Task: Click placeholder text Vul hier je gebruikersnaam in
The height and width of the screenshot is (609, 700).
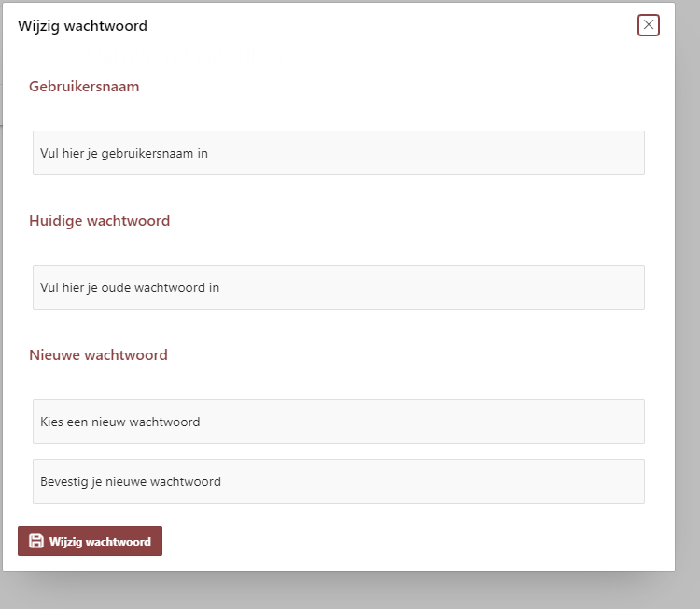Action: point(124,154)
